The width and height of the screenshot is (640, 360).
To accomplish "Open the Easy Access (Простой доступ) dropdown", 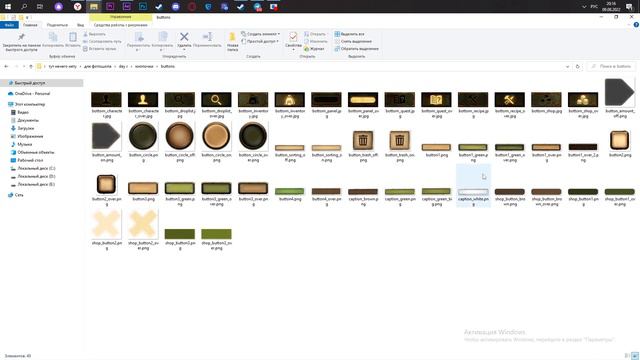I will click(260, 41).
